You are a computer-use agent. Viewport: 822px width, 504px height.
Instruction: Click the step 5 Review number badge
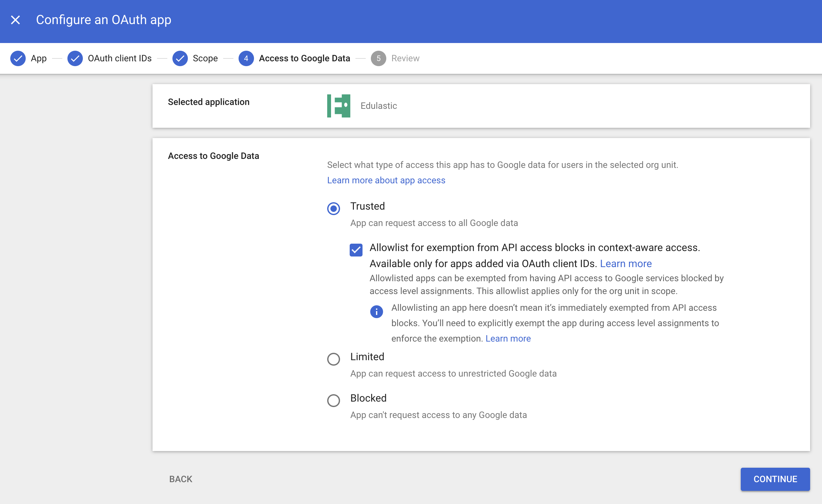[379, 58]
